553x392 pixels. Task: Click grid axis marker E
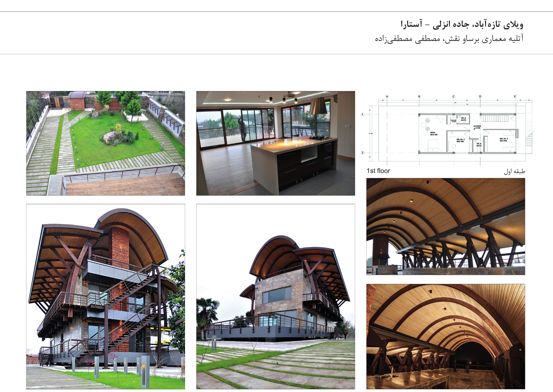(x=515, y=97)
